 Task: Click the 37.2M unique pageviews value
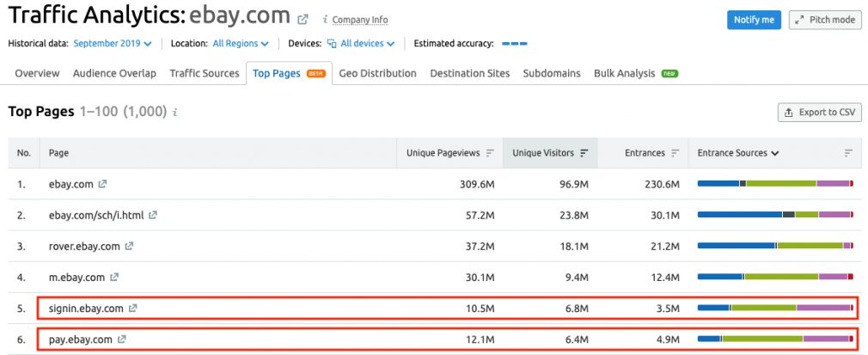point(479,247)
